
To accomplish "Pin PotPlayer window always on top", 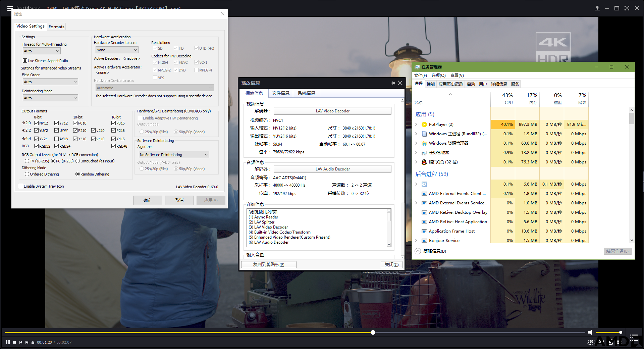I will [x=597, y=8].
